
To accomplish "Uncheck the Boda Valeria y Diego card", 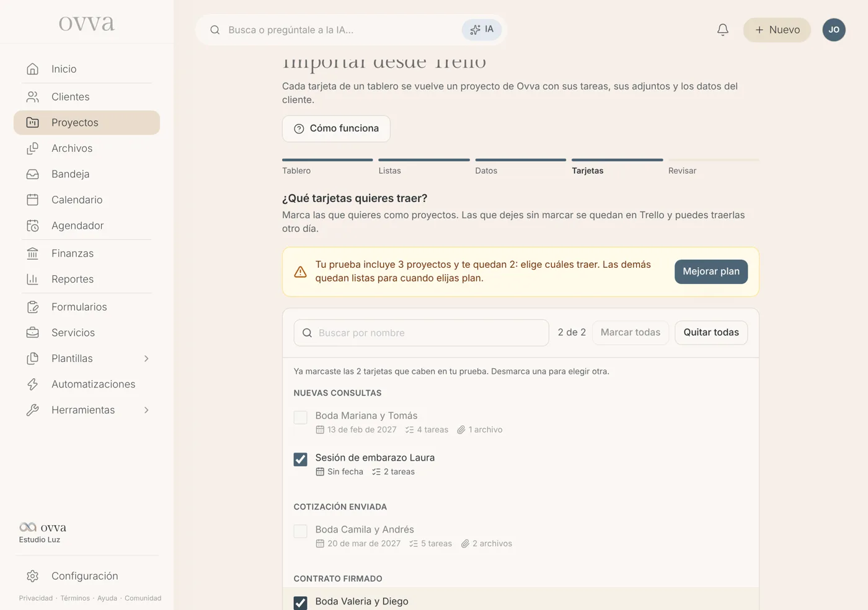I will coord(301,603).
